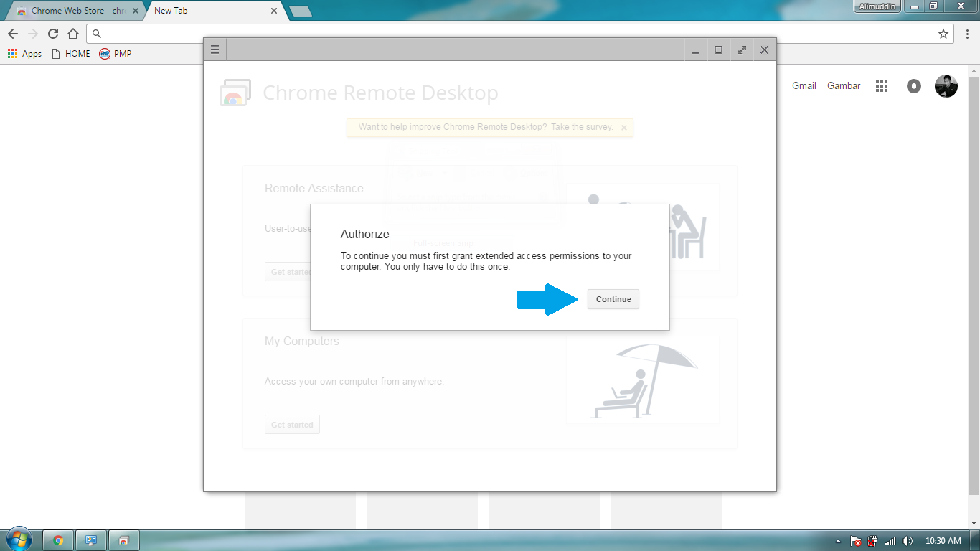The image size is (980, 551).
Task: Click the Chrome address bar
Action: tap(520, 34)
